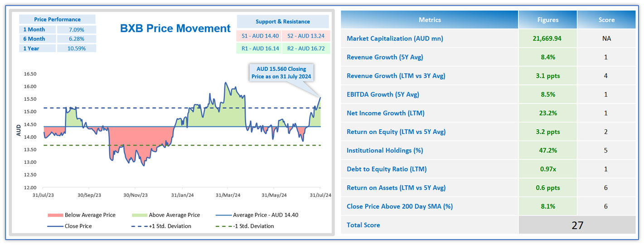Click the Average Price - AUD 14.40 legend entry

tap(257, 215)
